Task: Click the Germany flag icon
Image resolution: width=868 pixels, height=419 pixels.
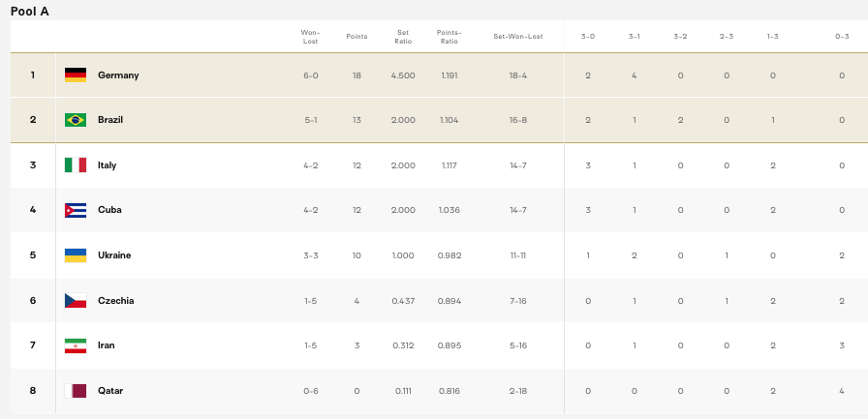Action: pos(76,75)
